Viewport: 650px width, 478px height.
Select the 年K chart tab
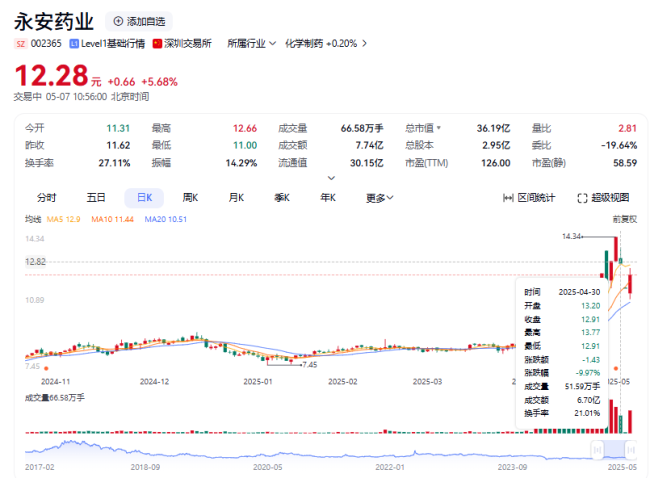328,198
